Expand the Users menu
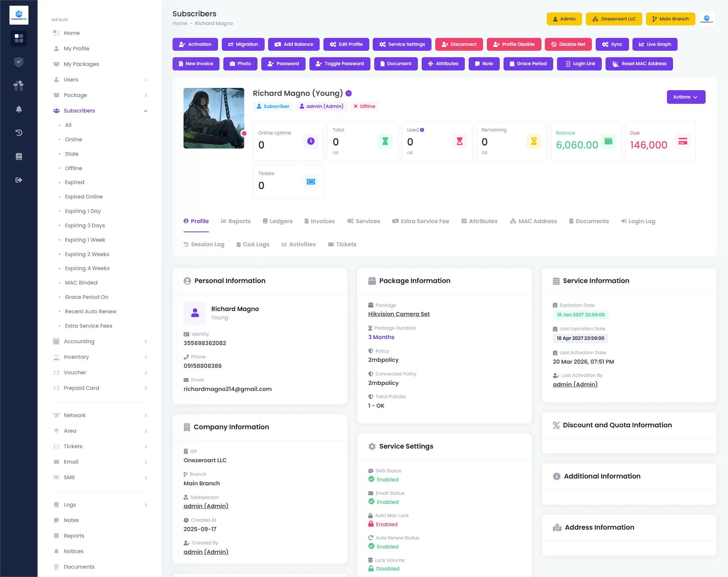 (x=71, y=80)
